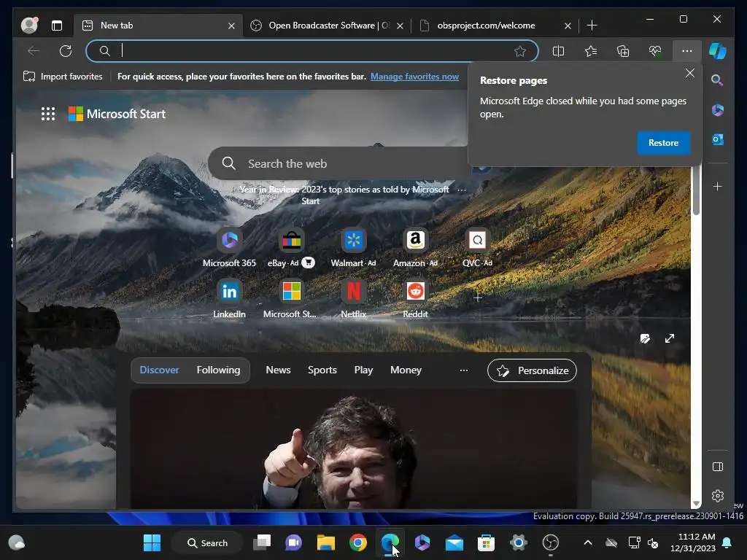The image size is (747, 560).
Task: Refresh the current page
Action: [65, 51]
